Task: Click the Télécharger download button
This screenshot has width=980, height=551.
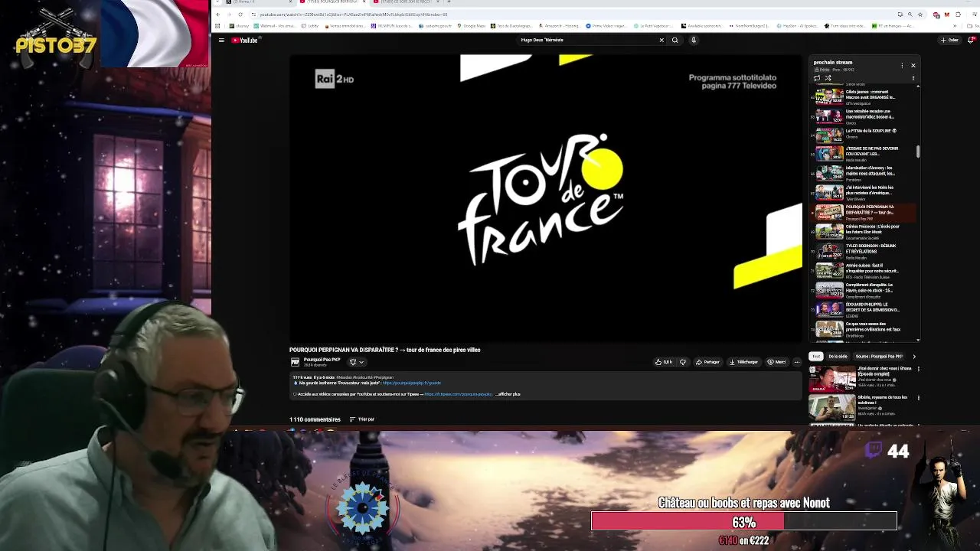Action: 743,362
